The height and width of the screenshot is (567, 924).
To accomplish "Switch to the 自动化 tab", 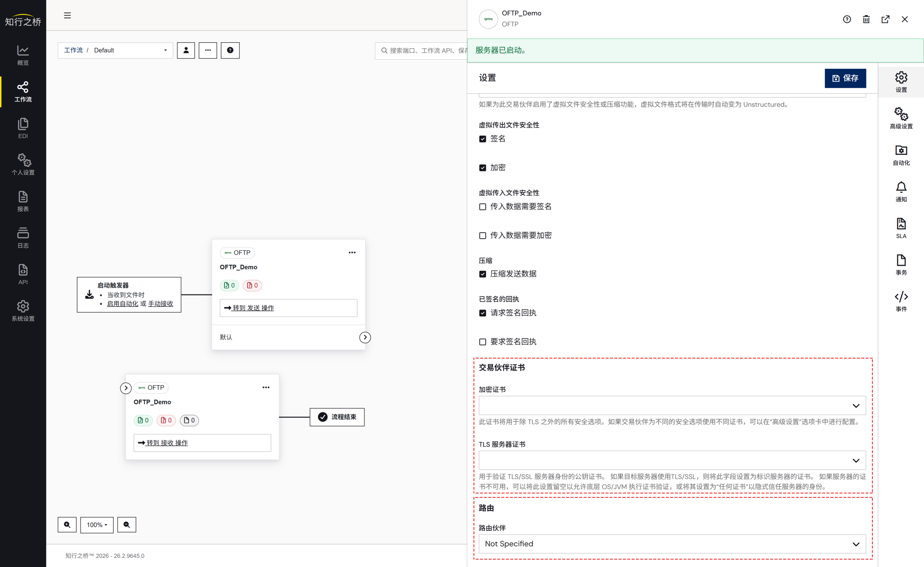I will [901, 155].
